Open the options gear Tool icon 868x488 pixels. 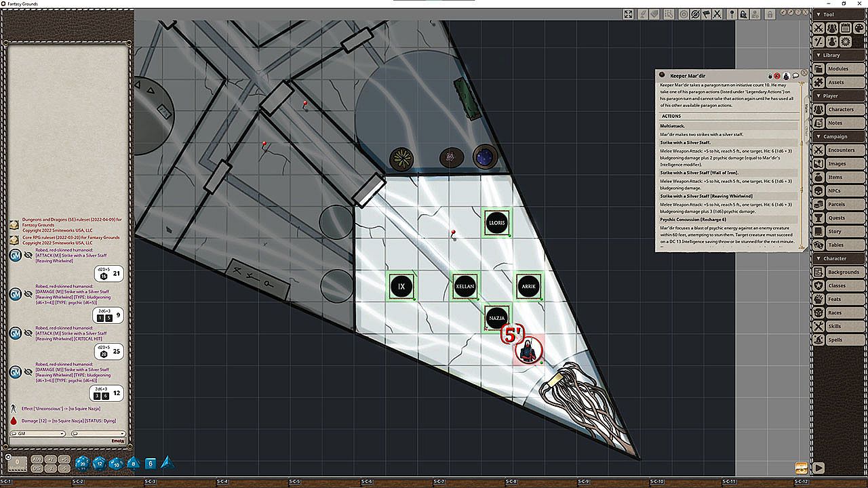845,41
